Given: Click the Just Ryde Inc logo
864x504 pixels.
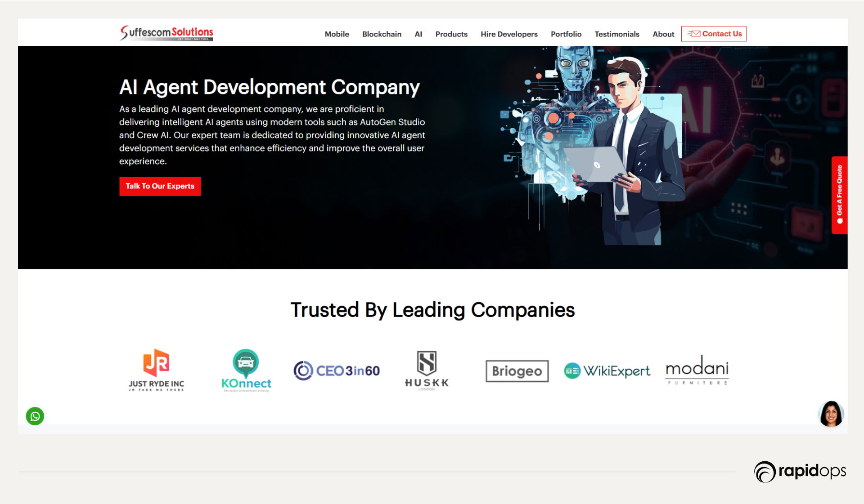Looking at the screenshot, I should [x=156, y=370].
